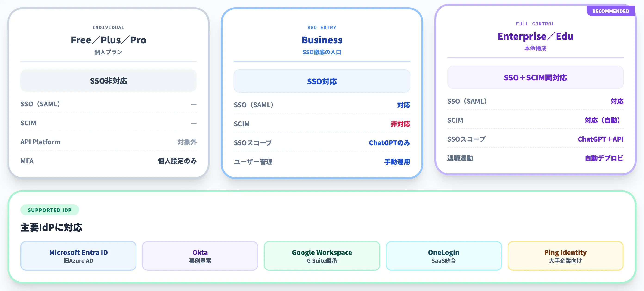Select the Okta card
The height and width of the screenshot is (291, 644).
tap(200, 256)
